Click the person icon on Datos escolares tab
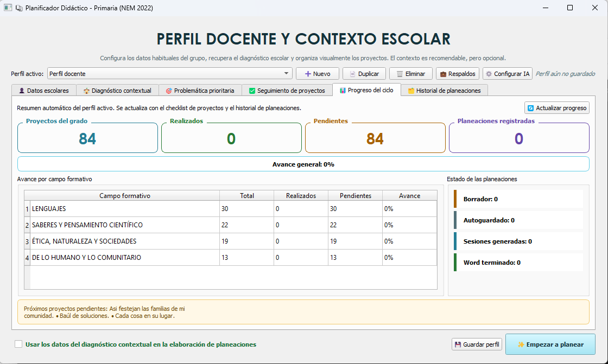Screen dimensions: 608x364 22,91
